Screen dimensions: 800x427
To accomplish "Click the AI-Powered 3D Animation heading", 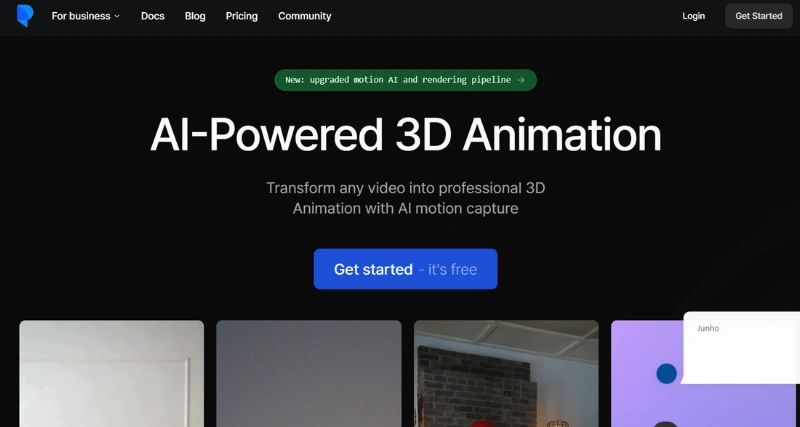I will pyautogui.click(x=406, y=135).
